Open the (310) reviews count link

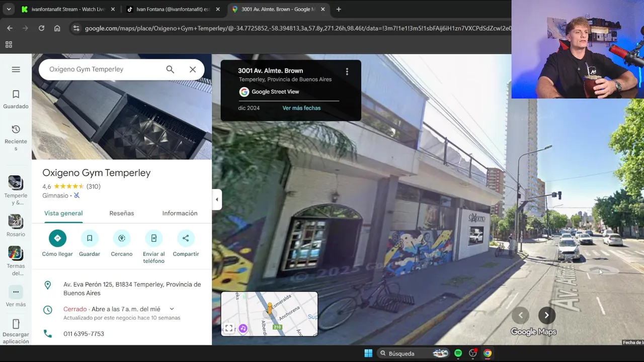(94, 187)
